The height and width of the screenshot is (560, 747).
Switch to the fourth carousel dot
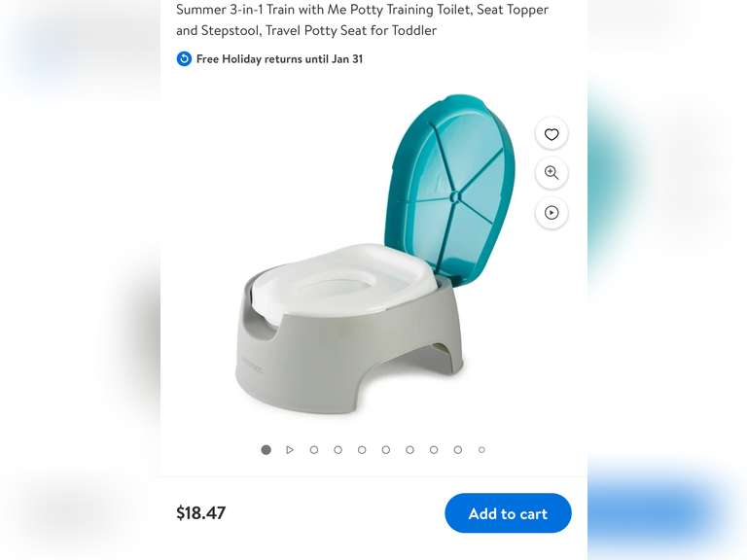(338, 449)
